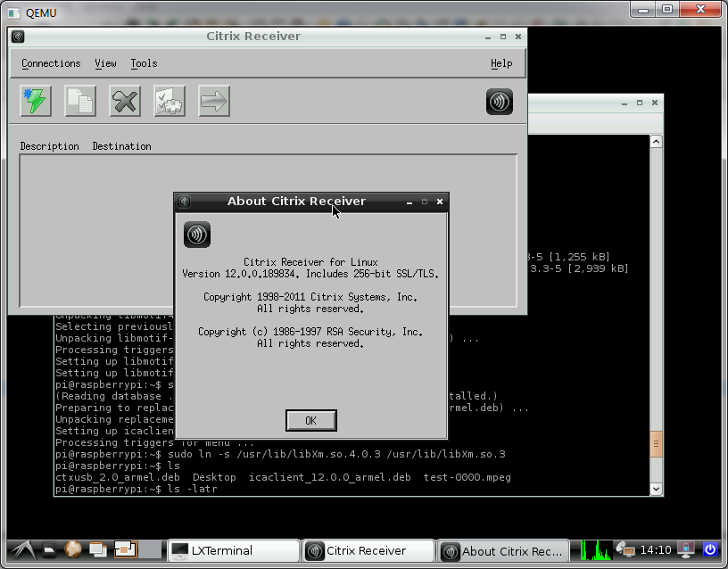Open connection Properties checklist-gear icon
The width and height of the screenshot is (728, 569).
170,101
